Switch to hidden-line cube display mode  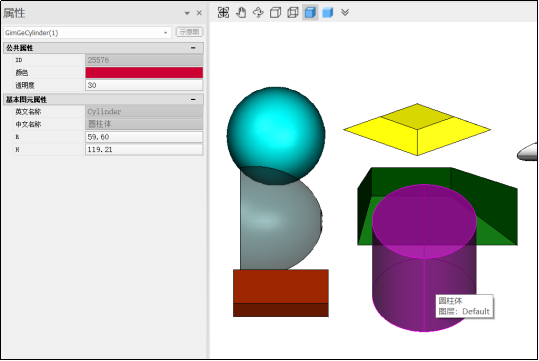[275, 13]
